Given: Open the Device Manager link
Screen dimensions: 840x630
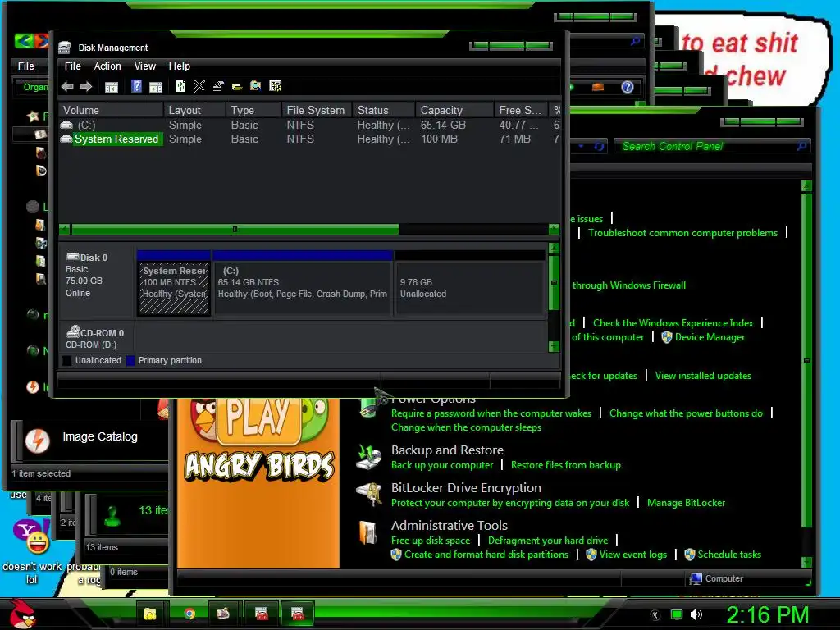Looking at the screenshot, I should [710, 337].
